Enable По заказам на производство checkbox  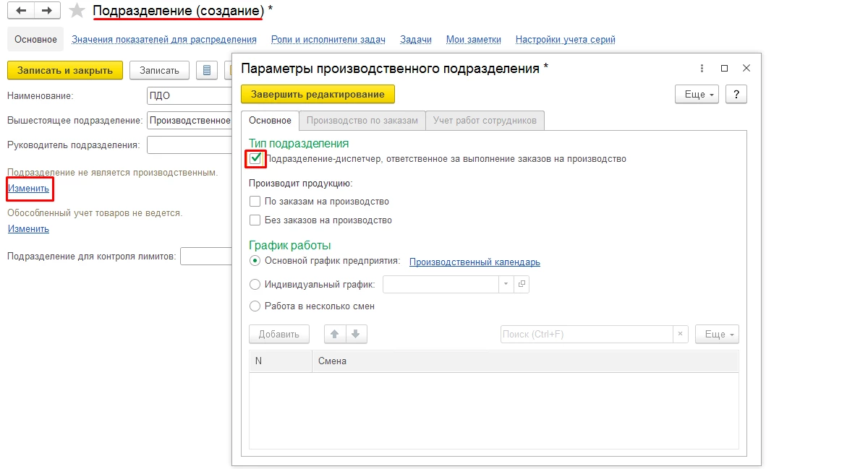click(255, 202)
